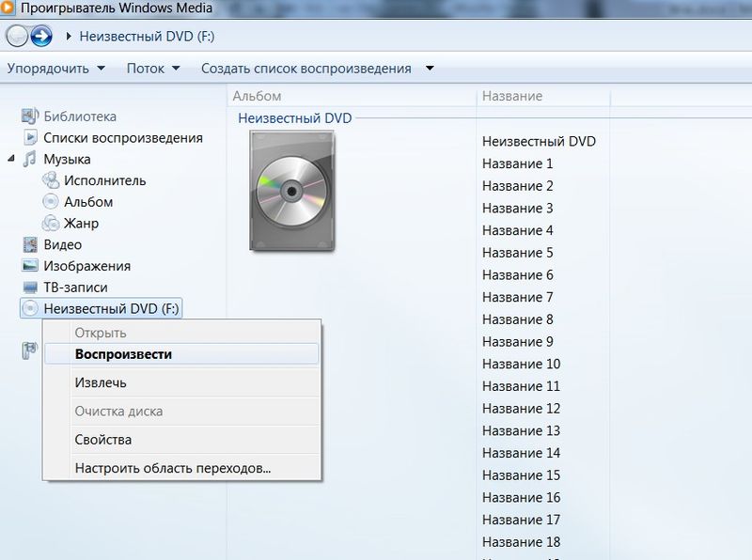Click the Списки воспроизведения playlist icon
Image resolution: width=752 pixels, height=560 pixels.
30,137
